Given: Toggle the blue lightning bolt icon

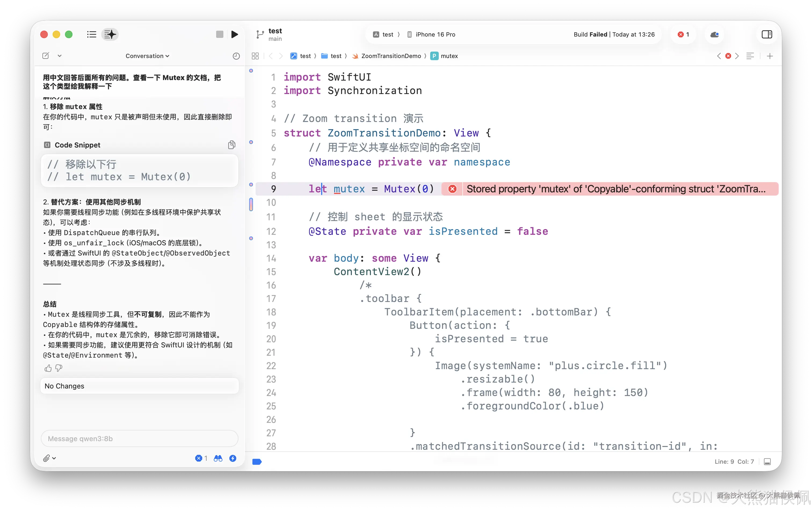Looking at the screenshot, I should point(233,458).
